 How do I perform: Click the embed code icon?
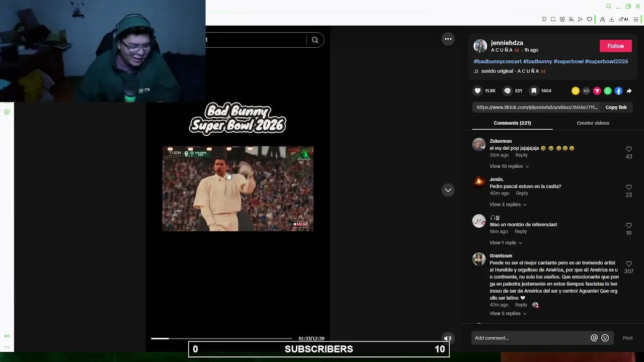click(586, 91)
